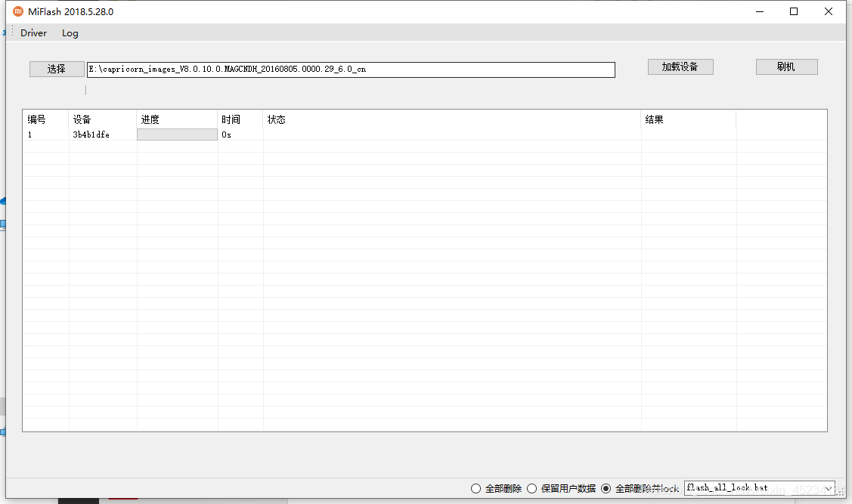Click the 结果 column header
The height and width of the screenshot is (504, 852).
point(689,119)
